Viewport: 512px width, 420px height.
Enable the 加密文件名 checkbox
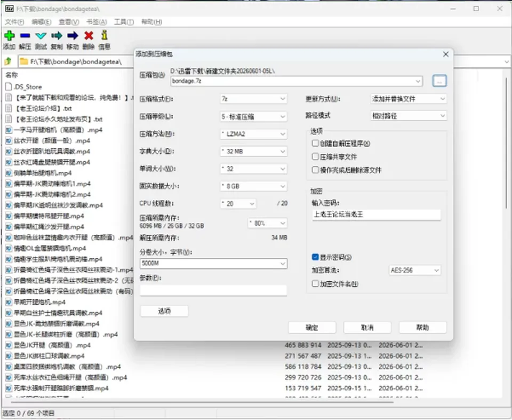(315, 284)
